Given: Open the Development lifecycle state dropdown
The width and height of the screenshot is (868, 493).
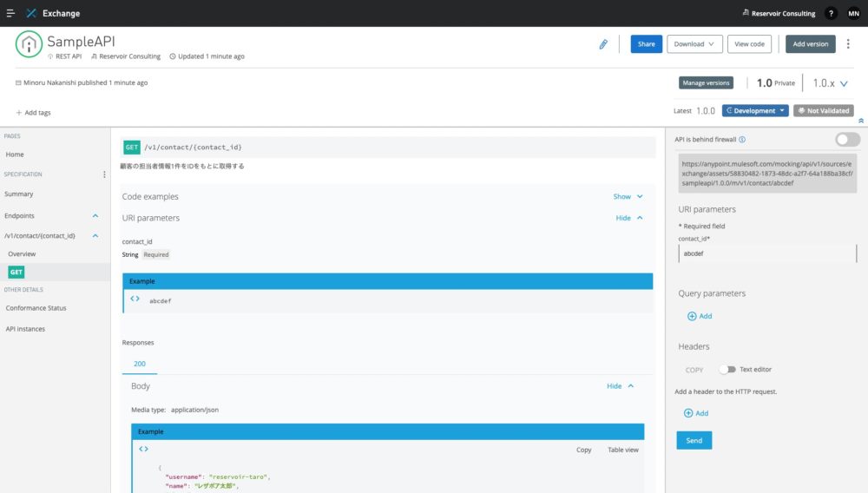Looking at the screenshot, I should click(x=755, y=110).
